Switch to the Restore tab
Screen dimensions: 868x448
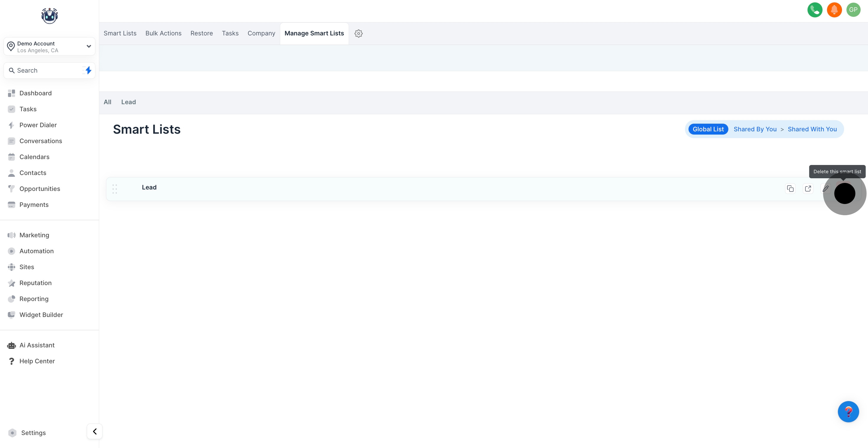coord(201,33)
